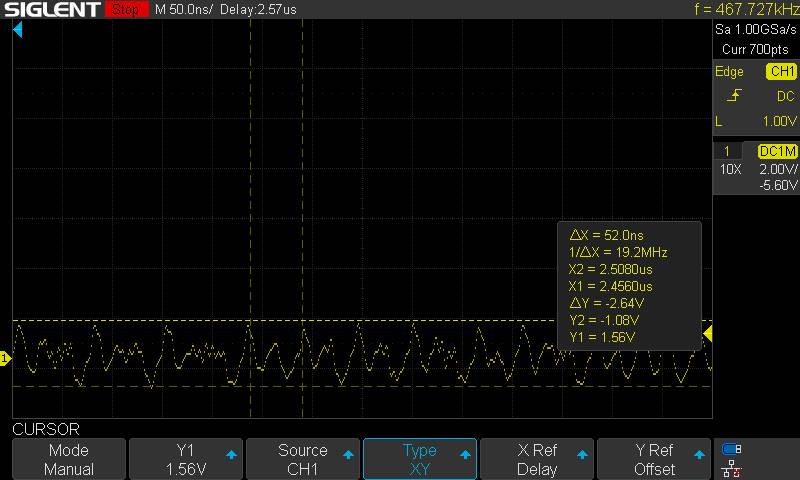The height and width of the screenshot is (480, 800).
Task: Click the ΔX = 52.0ns readout
Action: pos(606,235)
